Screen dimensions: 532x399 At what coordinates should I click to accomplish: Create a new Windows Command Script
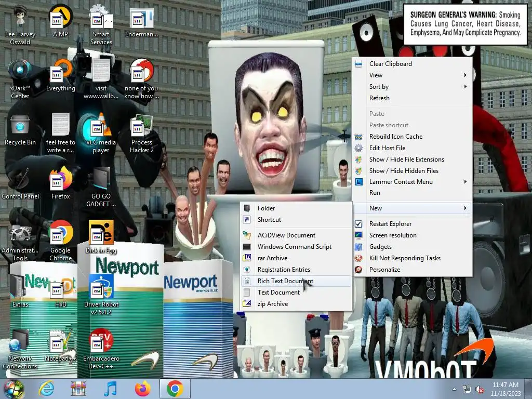click(296, 247)
